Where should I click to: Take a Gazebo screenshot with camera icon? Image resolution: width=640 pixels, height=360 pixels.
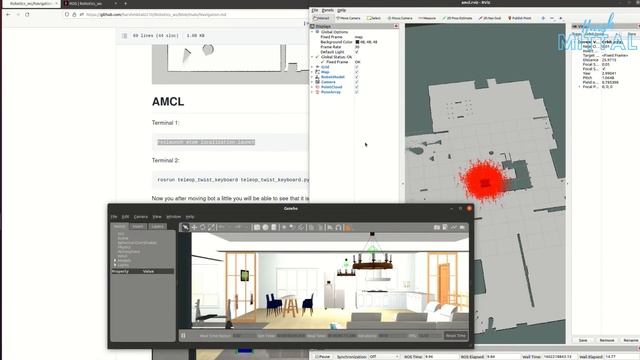pos(437,227)
